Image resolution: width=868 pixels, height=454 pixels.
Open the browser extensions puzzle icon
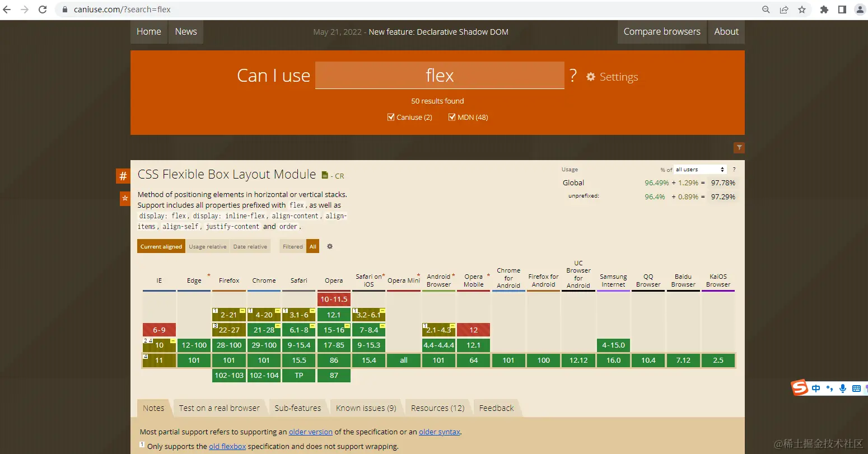coord(824,10)
